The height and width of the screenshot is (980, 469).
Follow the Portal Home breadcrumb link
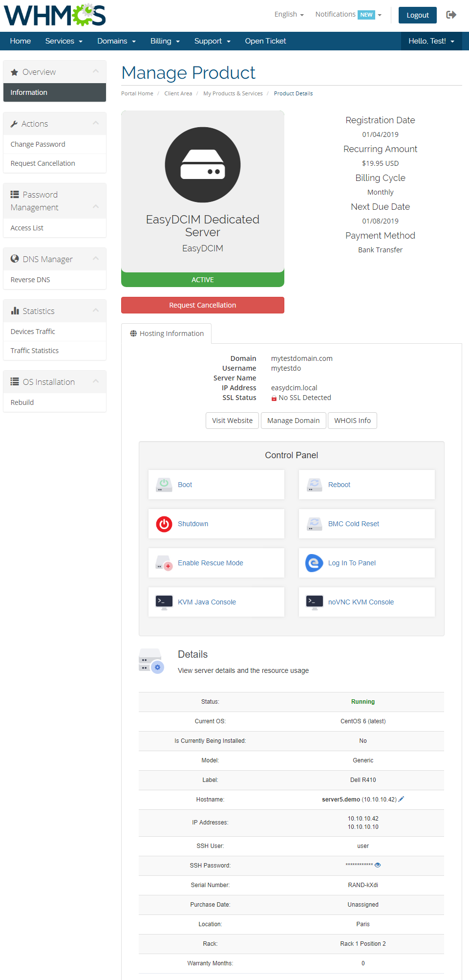pyautogui.click(x=137, y=93)
